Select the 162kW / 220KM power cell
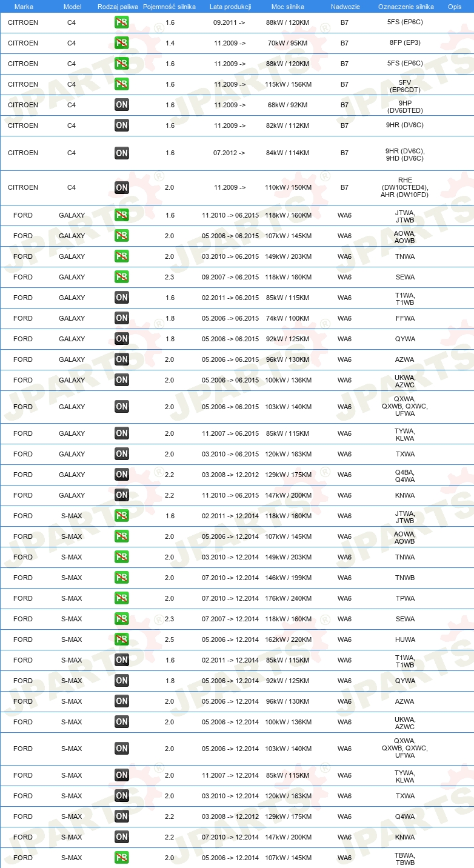 pyautogui.click(x=287, y=639)
